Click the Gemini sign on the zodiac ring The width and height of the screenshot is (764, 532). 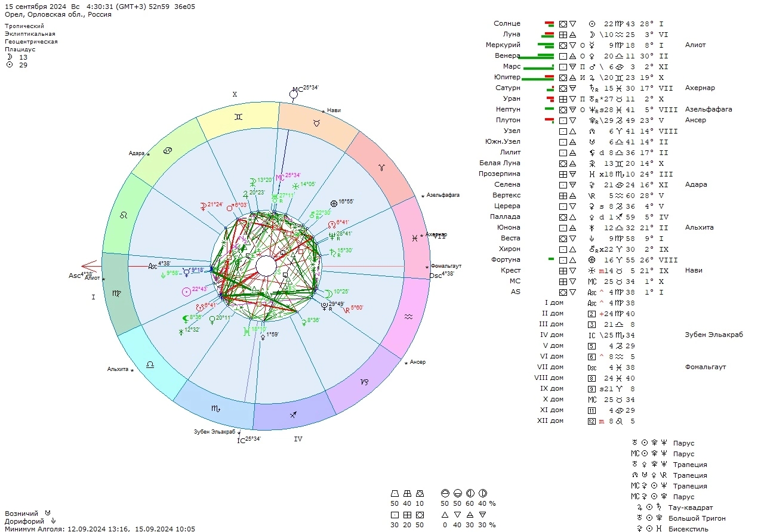[239, 117]
